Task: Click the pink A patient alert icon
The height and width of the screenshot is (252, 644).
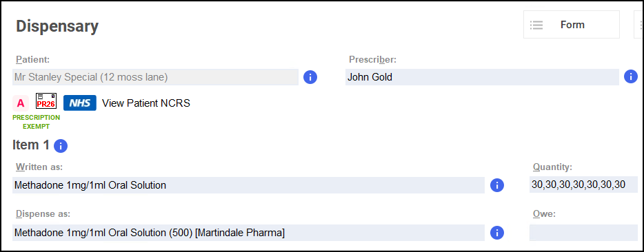Action: click(x=21, y=103)
